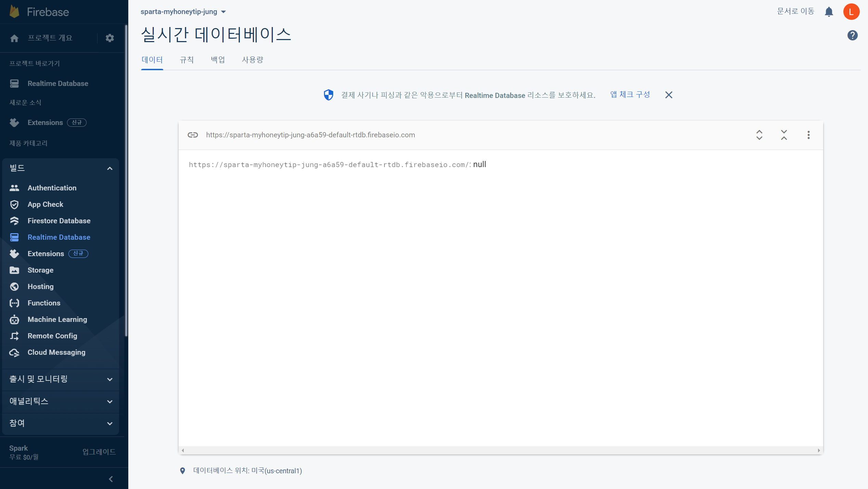The width and height of the screenshot is (868, 489).
Task: Copy database URL link icon
Action: [x=193, y=135]
